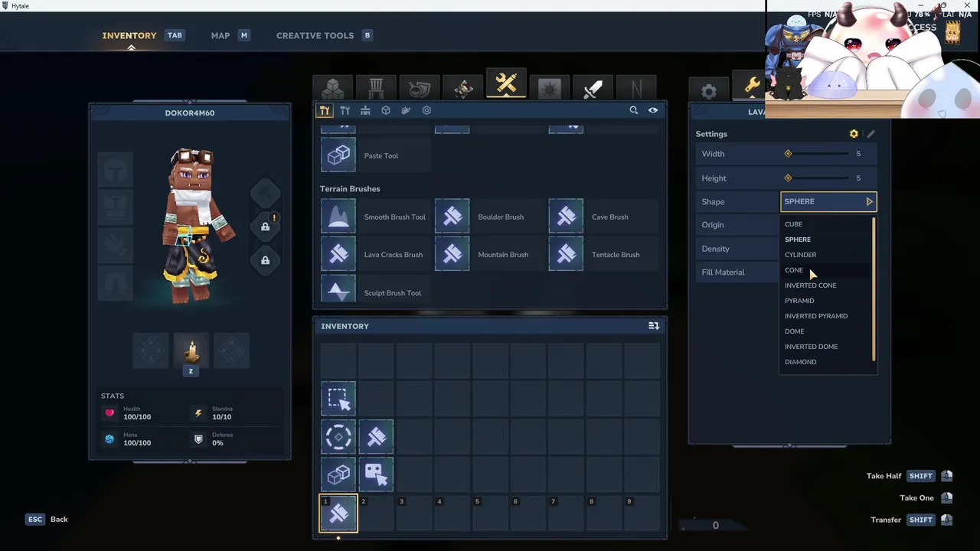
Task: Open the yellow gear in Settings
Action: coord(854,134)
